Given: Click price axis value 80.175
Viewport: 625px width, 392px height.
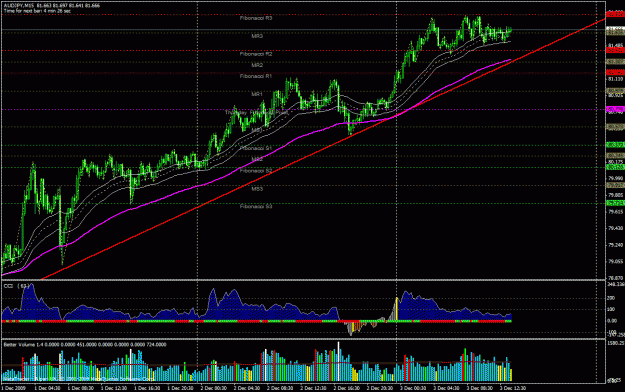Looking at the screenshot, I should (615, 162).
